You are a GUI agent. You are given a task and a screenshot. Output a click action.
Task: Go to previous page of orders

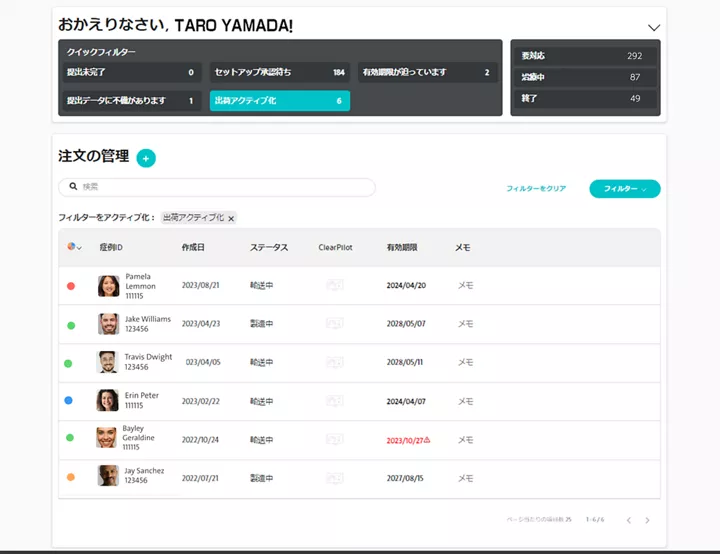[628, 520]
